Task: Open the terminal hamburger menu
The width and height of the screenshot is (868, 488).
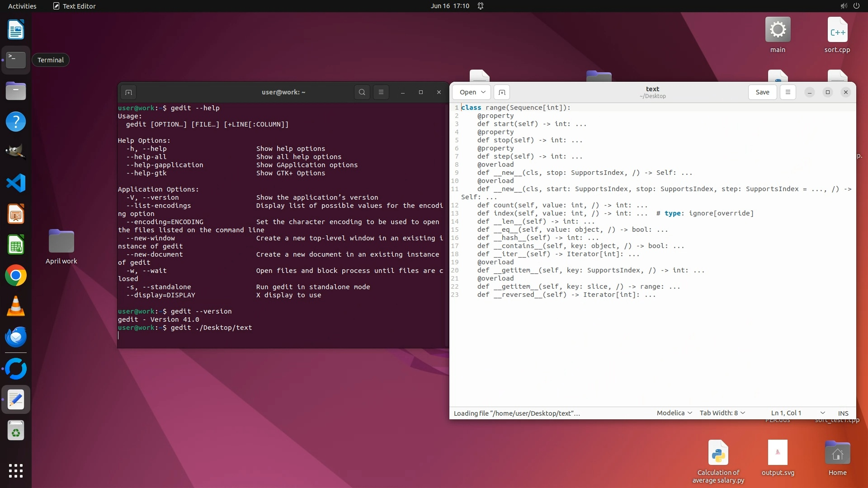Action: (x=381, y=92)
